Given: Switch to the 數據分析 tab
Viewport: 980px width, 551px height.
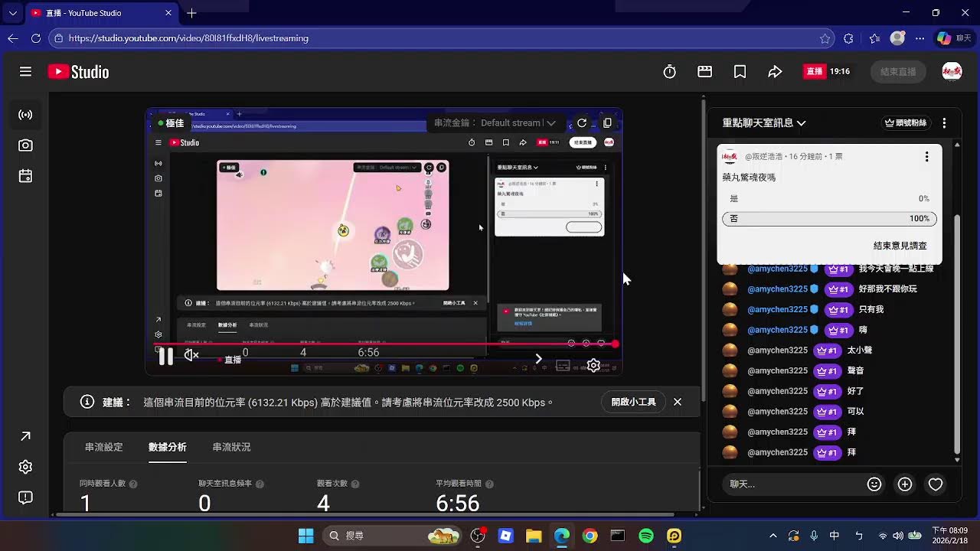Looking at the screenshot, I should [167, 447].
